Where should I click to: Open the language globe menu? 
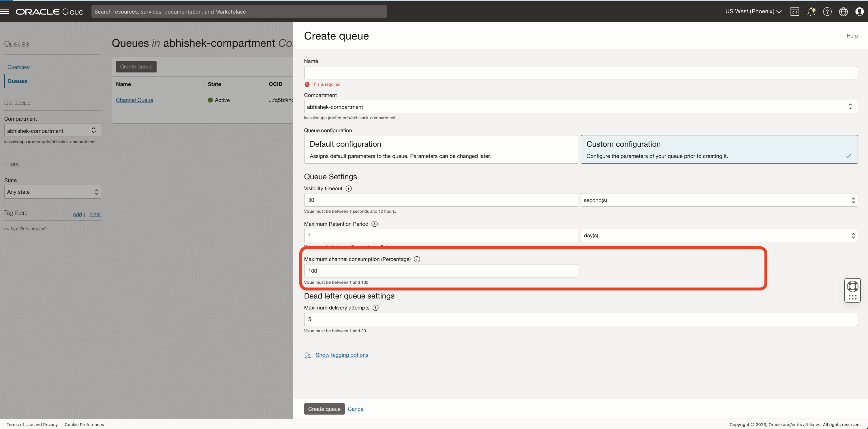[843, 11]
